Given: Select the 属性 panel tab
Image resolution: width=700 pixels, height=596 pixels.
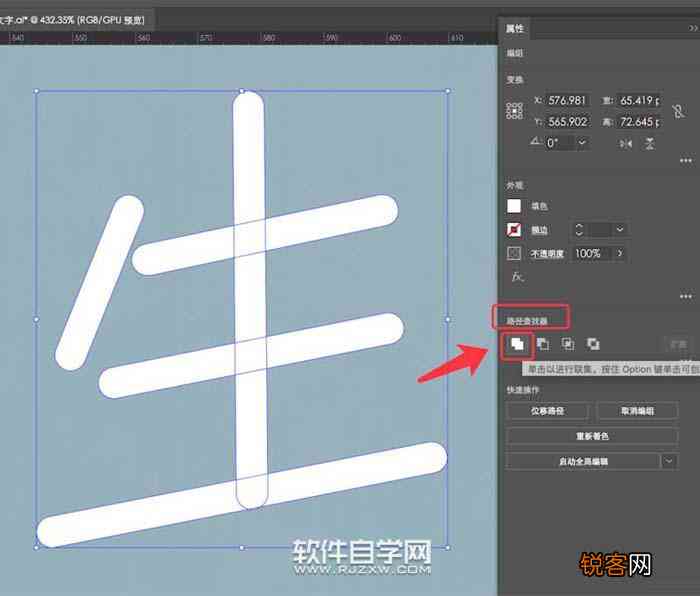Looking at the screenshot, I should click(x=515, y=29).
